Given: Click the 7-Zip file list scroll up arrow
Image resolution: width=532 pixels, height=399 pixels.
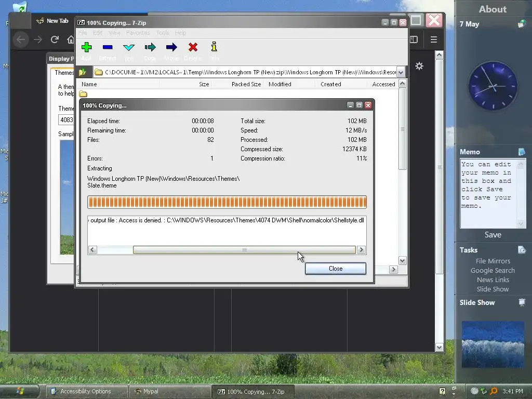Looking at the screenshot, I should click(x=403, y=84).
